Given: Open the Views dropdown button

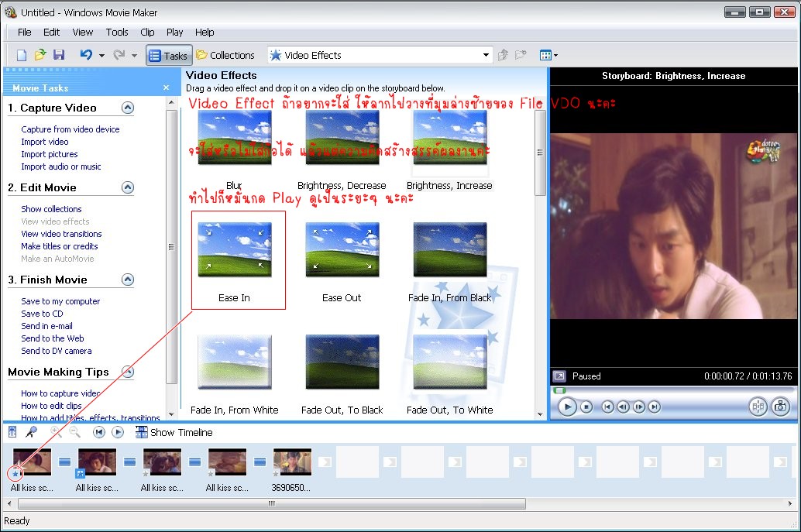Looking at the screenshot, I should (x=548, y=55).
